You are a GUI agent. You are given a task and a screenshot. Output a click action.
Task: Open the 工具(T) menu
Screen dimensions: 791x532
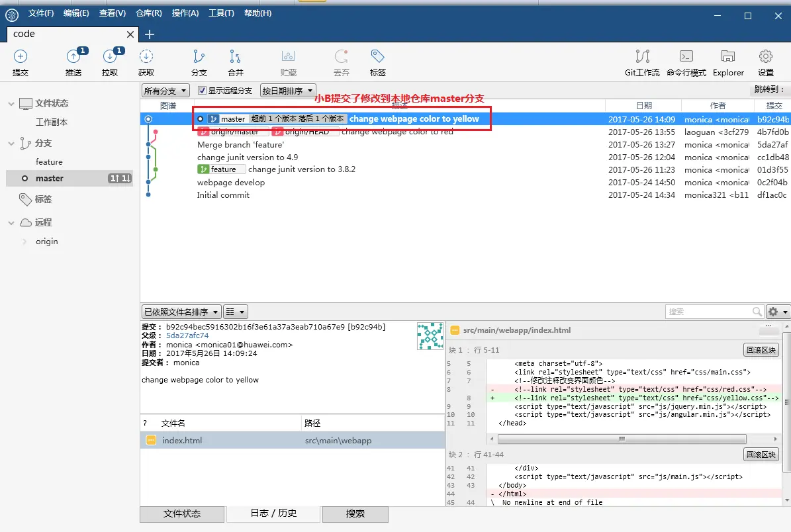pyautogui.click(x=222, y=13)
